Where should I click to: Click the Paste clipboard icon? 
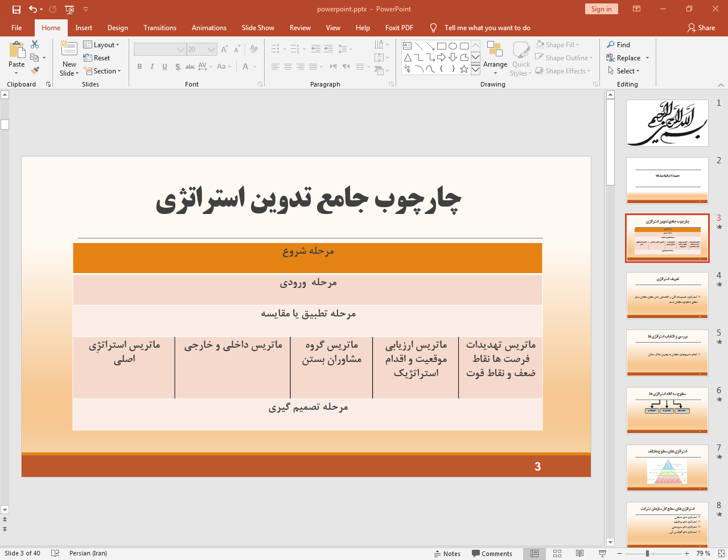[x=17, y=51]
